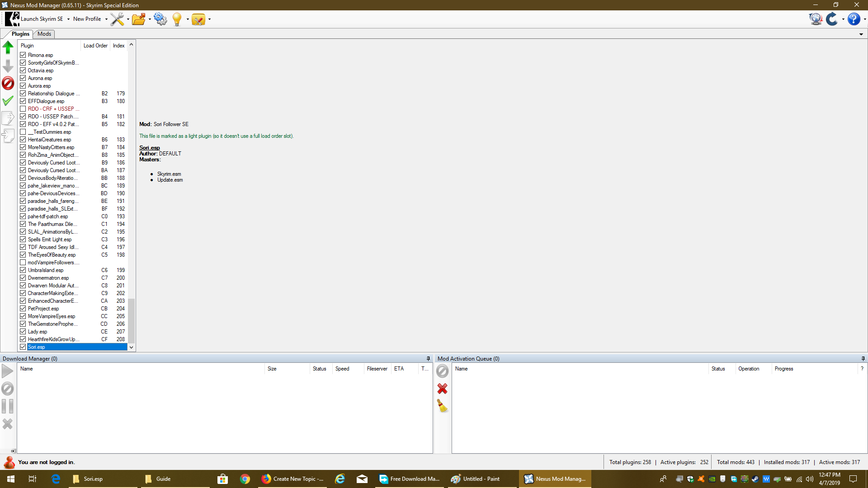This screenshot has width=868, height=488.
Task: Open the tab list dropdown arrow
Action: coord(861,34)
